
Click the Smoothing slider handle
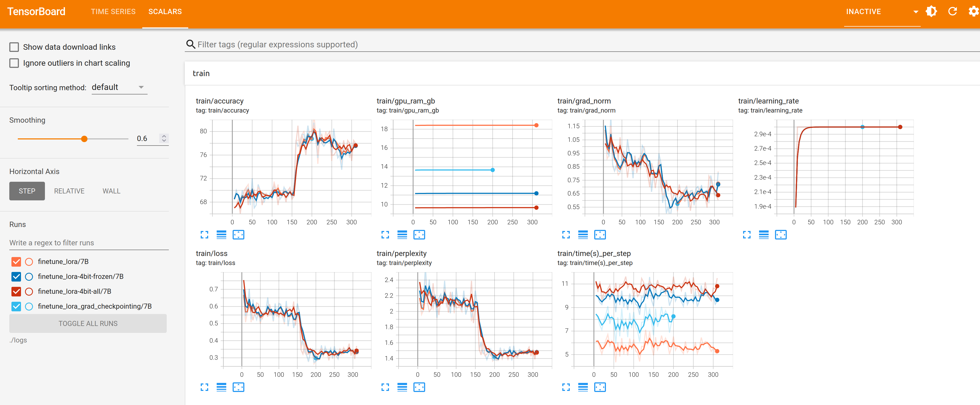click(x=85, y=139)
